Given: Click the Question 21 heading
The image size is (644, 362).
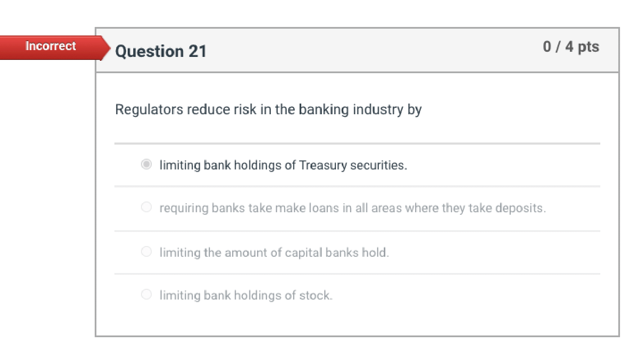Looking at the screenshot, I should pos(161,51).
